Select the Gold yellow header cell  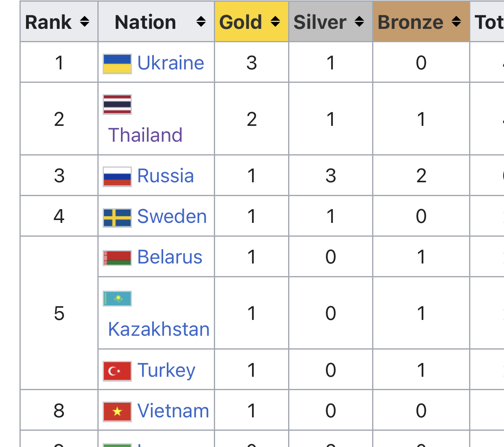tap(252, 22)
